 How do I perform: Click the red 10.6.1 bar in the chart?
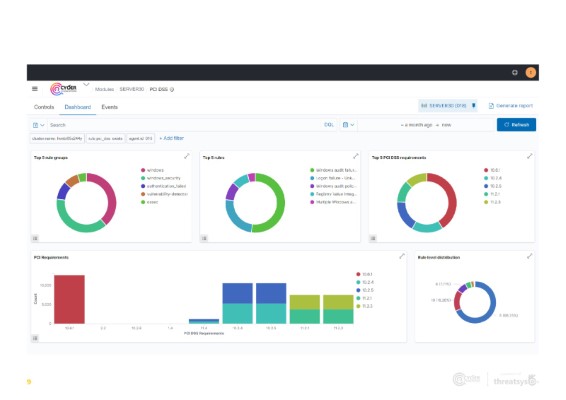pyautogui.click(x=69, y=299)
